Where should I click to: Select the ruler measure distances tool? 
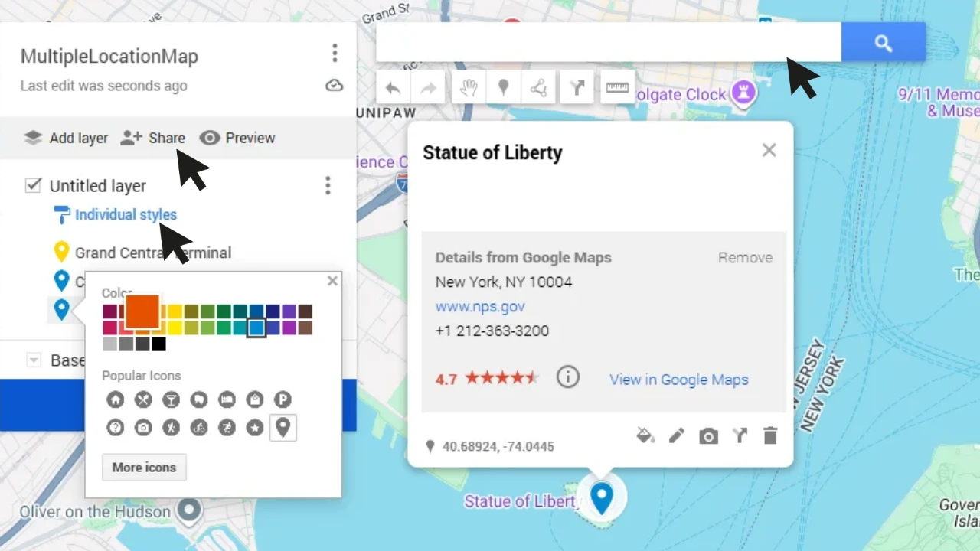coord(617,88)
